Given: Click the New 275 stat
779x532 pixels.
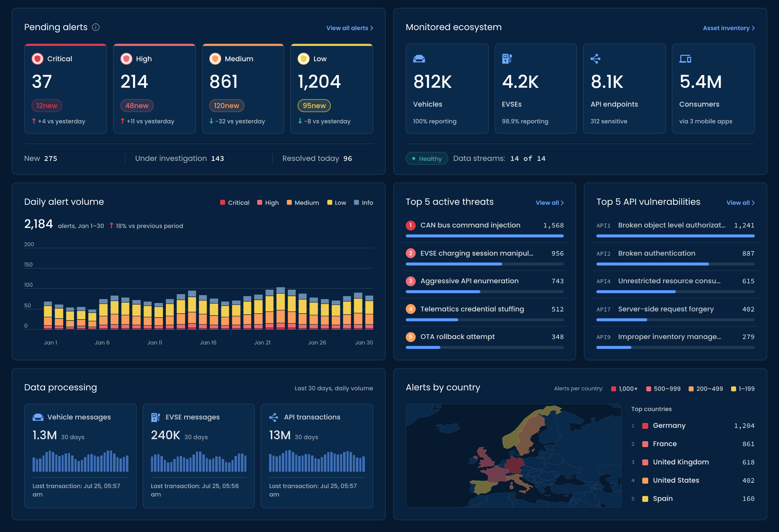Looking at the screenshot, I should [41, 158].
